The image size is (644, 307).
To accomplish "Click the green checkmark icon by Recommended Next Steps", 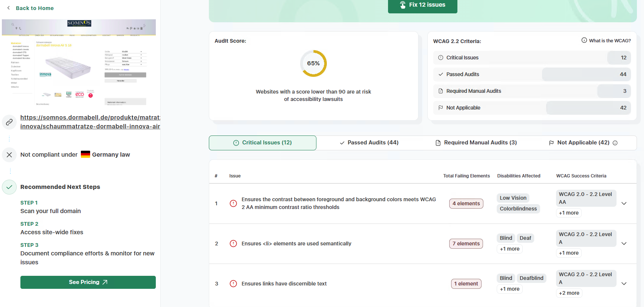I will click(9, 187).
